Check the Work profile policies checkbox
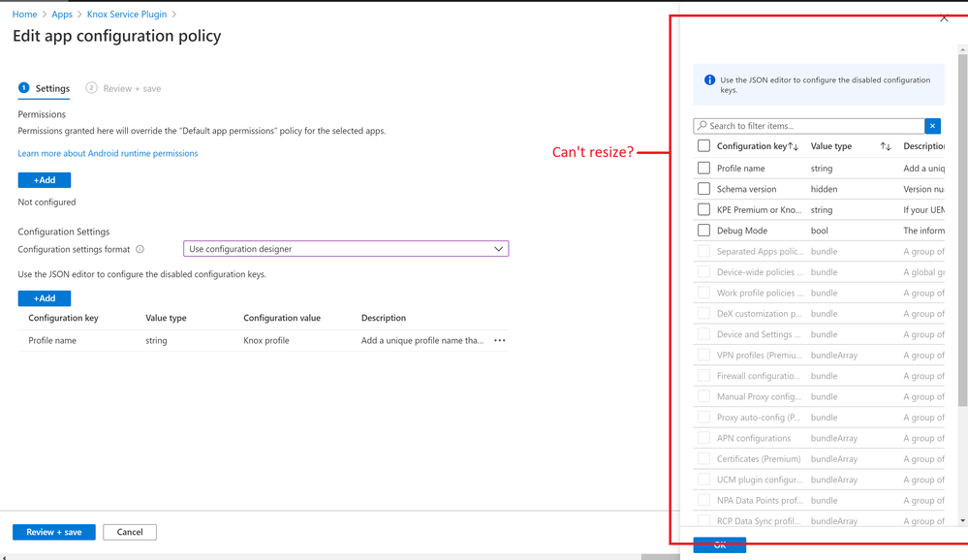 tap(703, 293)
